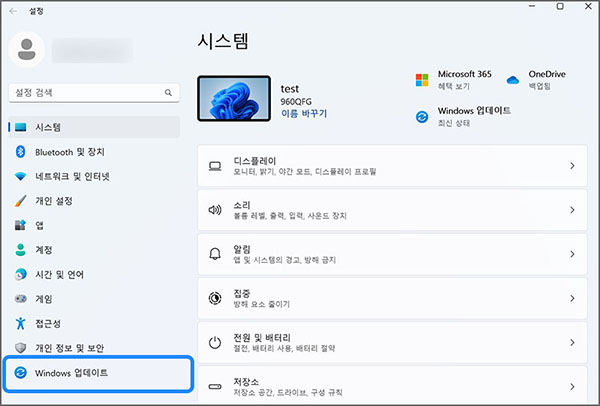
Task: Open the 전원 및 배터리 row
Action: (x=392, y=342)
